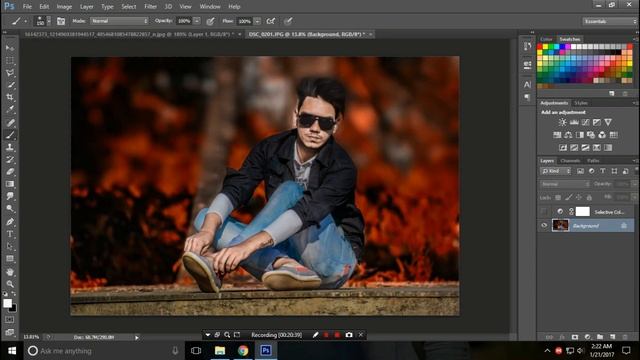Add a Curves adjustment
Screen dimensions: 640x360
point(585,122)
